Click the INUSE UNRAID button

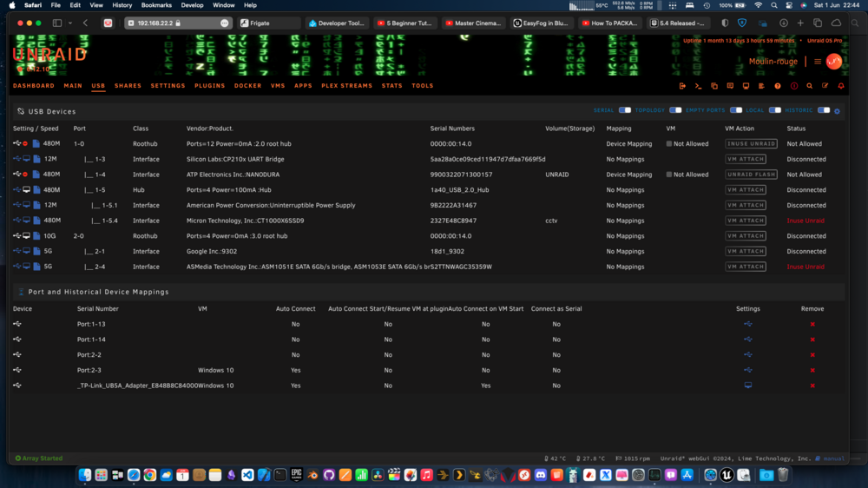point(751,144)
